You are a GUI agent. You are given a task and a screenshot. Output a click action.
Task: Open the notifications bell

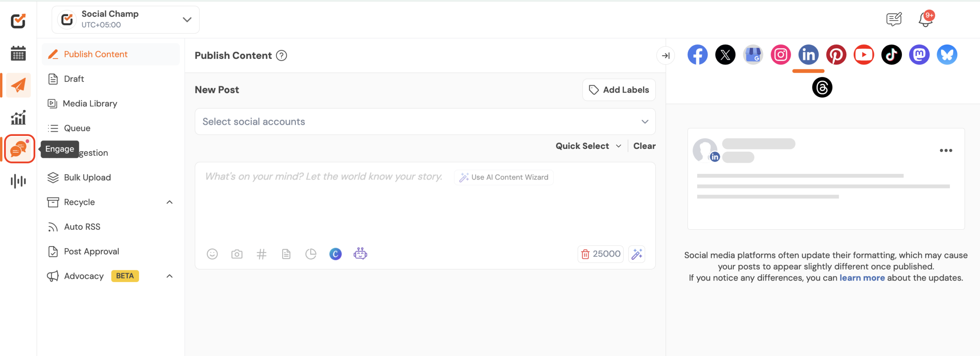pyautogui.click(x=925, y=19)
